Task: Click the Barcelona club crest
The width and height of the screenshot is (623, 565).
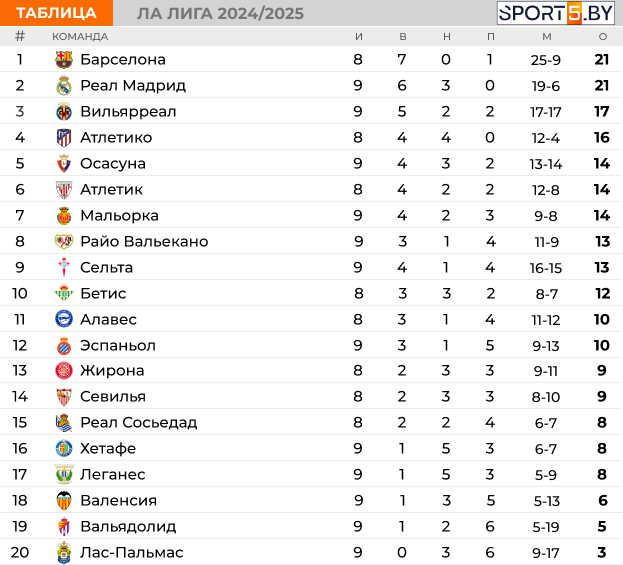Action: (64, 60)
